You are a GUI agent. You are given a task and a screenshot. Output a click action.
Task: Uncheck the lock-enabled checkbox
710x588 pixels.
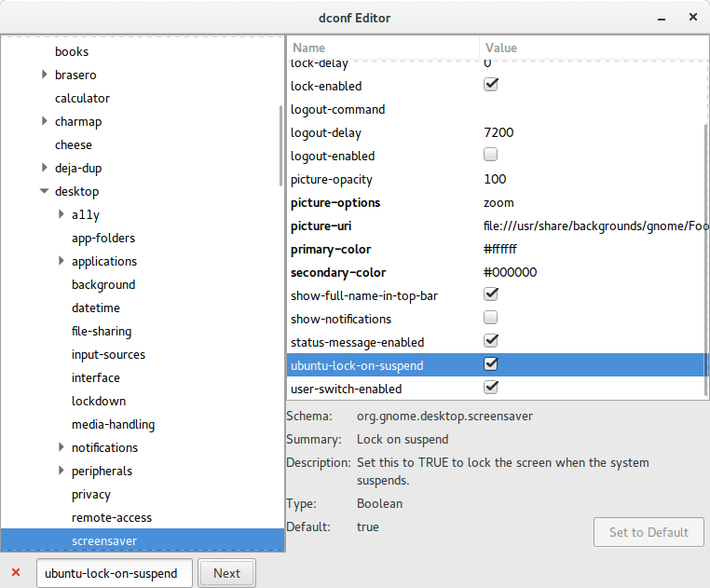coord(491,85)
